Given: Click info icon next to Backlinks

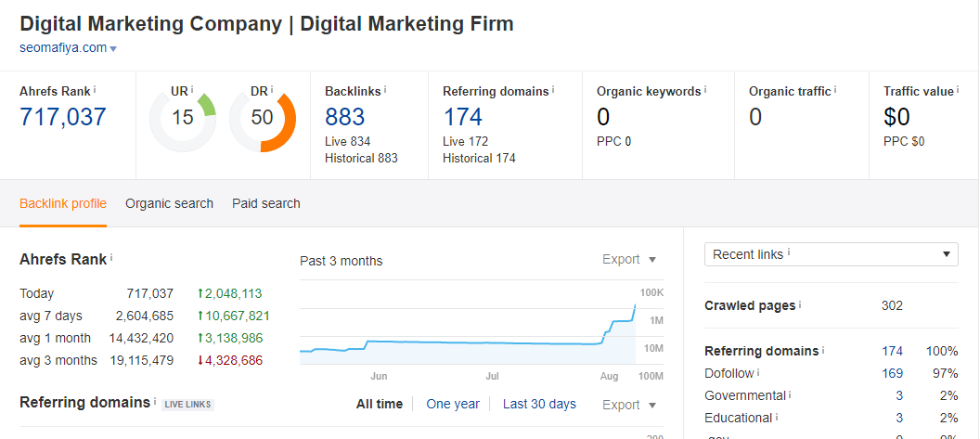Looking at the screenshot, I should pos(385,89).
